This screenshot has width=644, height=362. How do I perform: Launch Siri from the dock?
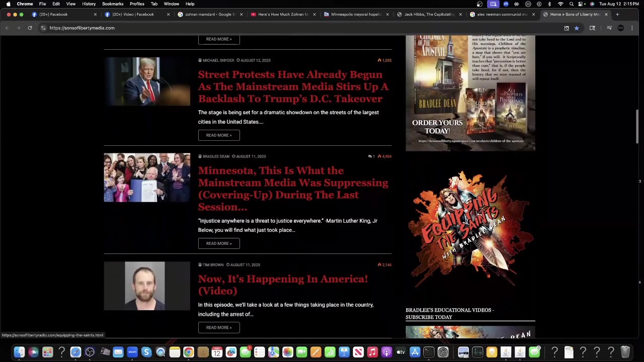coord(33,352)
